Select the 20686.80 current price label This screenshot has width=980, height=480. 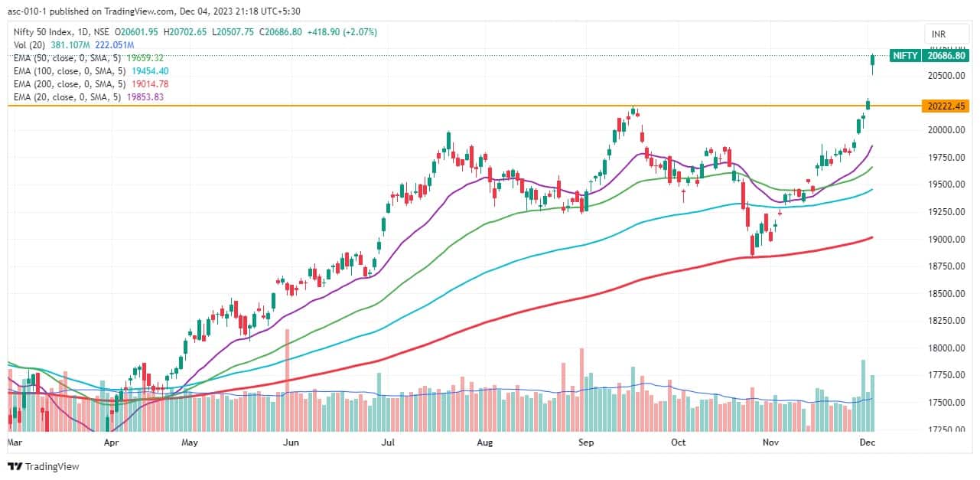point(946,56)
